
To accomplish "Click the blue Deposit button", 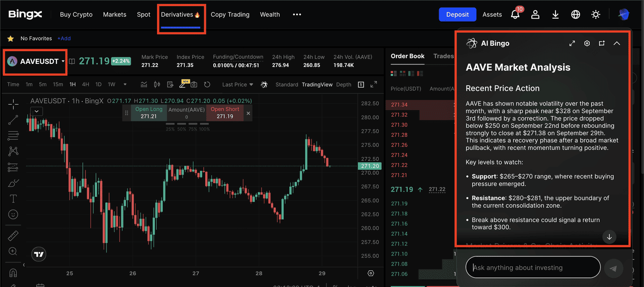I will click(457, 15).
